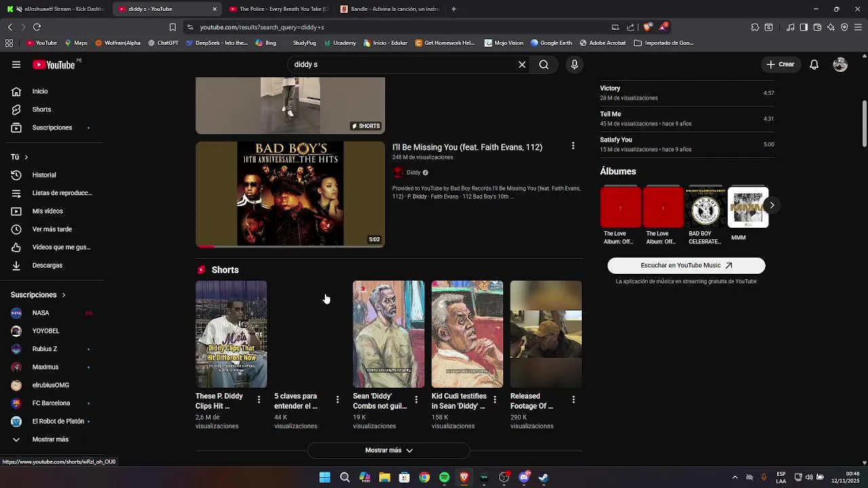Reload the page
This screenshot has height=488, width=868.
[x=37, y=27]
